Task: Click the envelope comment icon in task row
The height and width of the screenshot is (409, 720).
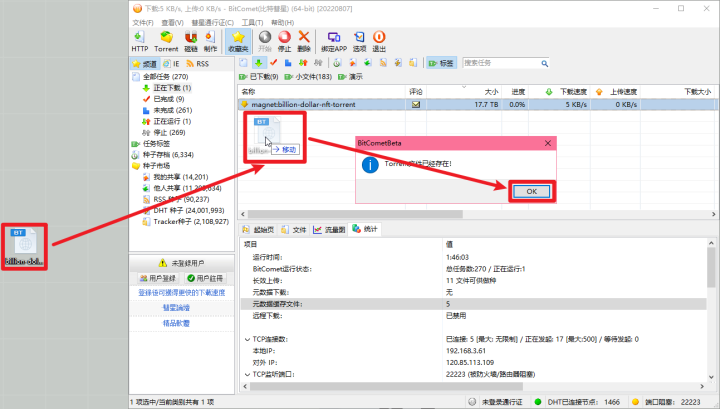Action: [x=416, y=104]
